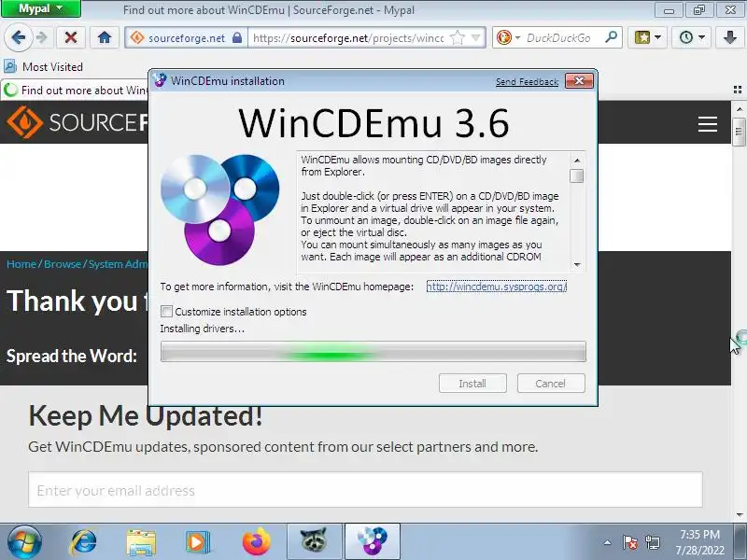
Task: Open Windows Media Player from taskbar
Action: [198, 542]
